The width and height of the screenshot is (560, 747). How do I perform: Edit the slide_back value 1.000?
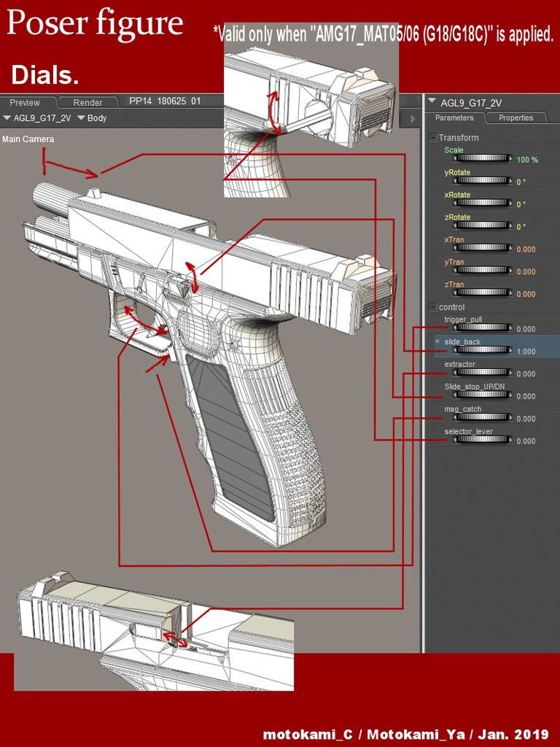coord(526,352)
